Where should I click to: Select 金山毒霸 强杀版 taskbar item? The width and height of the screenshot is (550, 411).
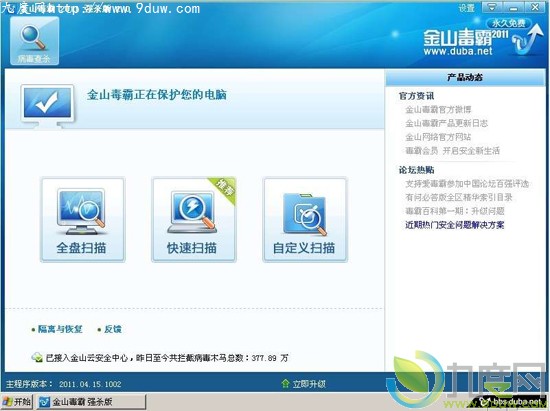[x=91, y=402]
